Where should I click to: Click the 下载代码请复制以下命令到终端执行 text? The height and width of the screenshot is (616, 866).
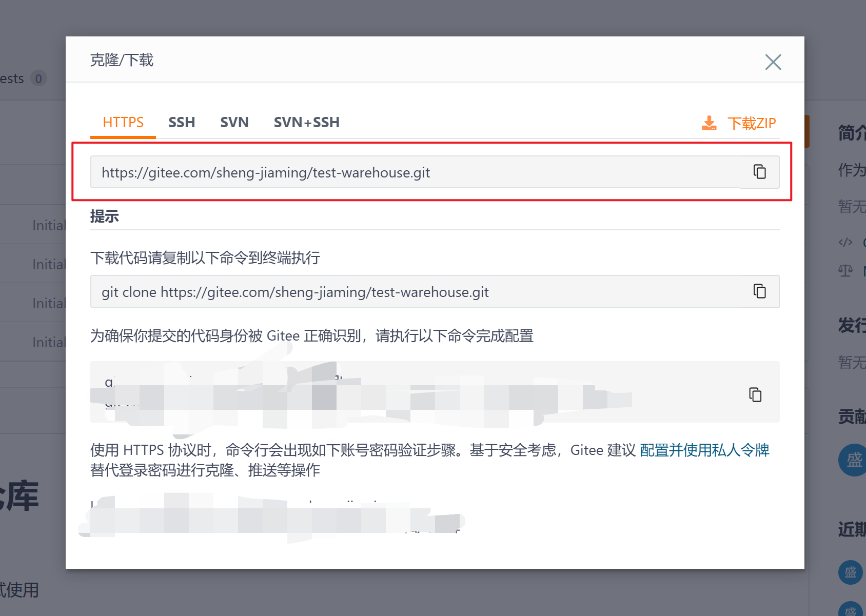[x=205, y=257]
